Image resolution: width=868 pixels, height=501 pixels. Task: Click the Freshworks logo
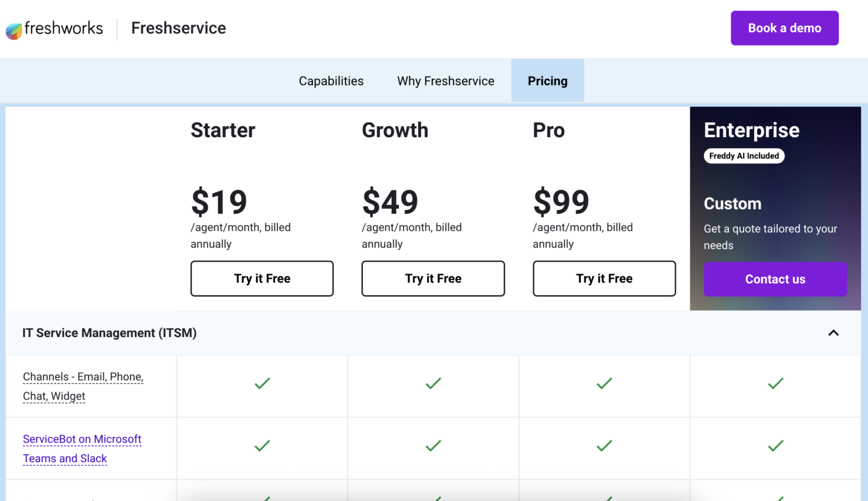point(54,28)
